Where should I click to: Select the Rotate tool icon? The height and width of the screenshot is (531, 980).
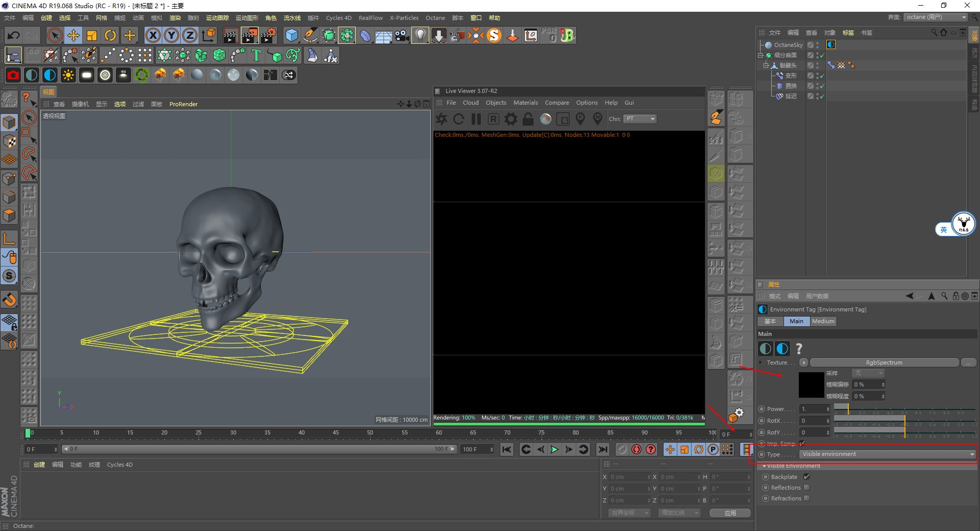click(110, 35)
